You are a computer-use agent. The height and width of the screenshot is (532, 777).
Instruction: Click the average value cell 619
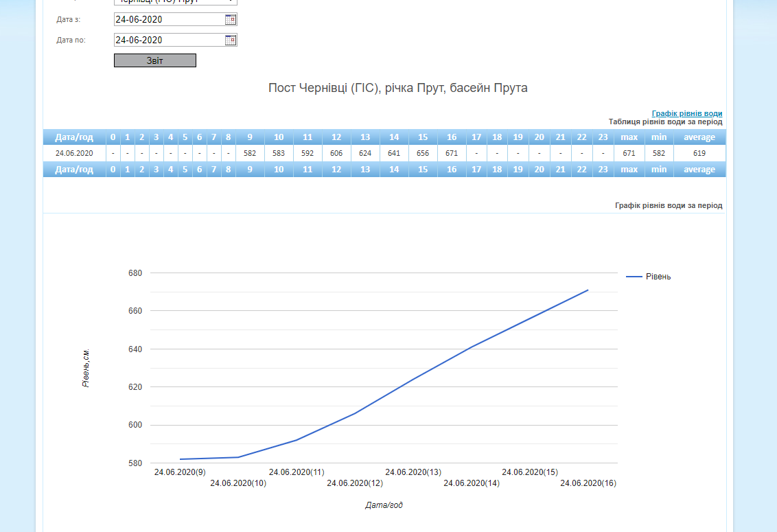[x=699, y=153]
